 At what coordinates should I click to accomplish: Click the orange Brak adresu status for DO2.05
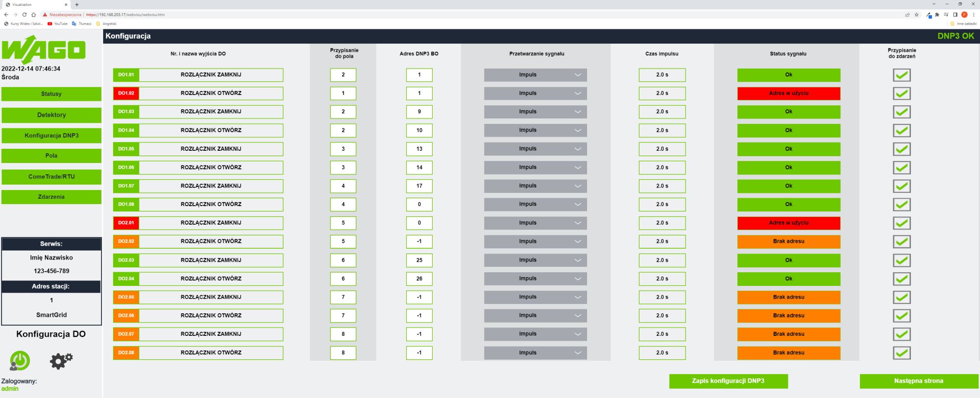tap(788, 297)
